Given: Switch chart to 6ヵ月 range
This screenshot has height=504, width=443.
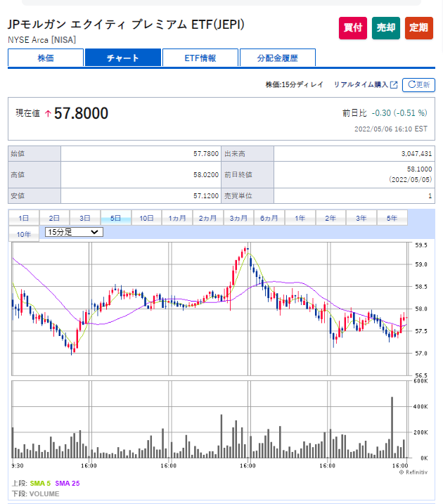Looking at the screenshot, I should click(x=269, y=218).
